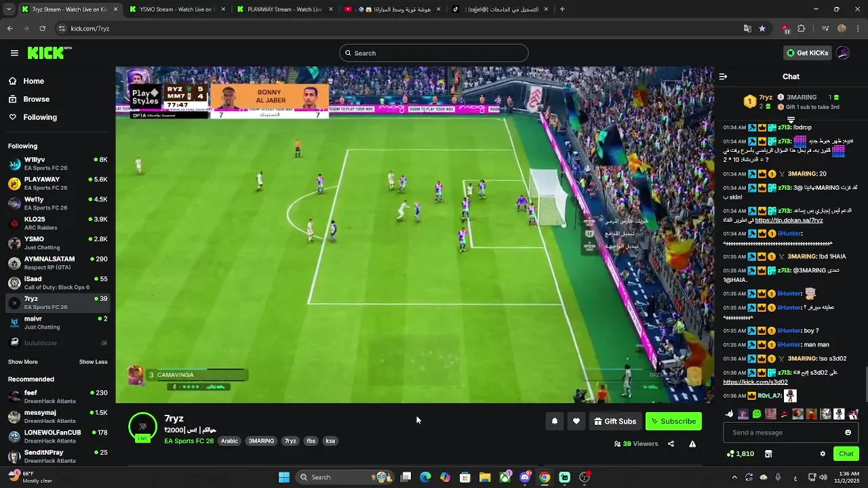Screen dimensions: 868x488
Task: Show hidden system tray icons chevron
Action: point(734,477)
